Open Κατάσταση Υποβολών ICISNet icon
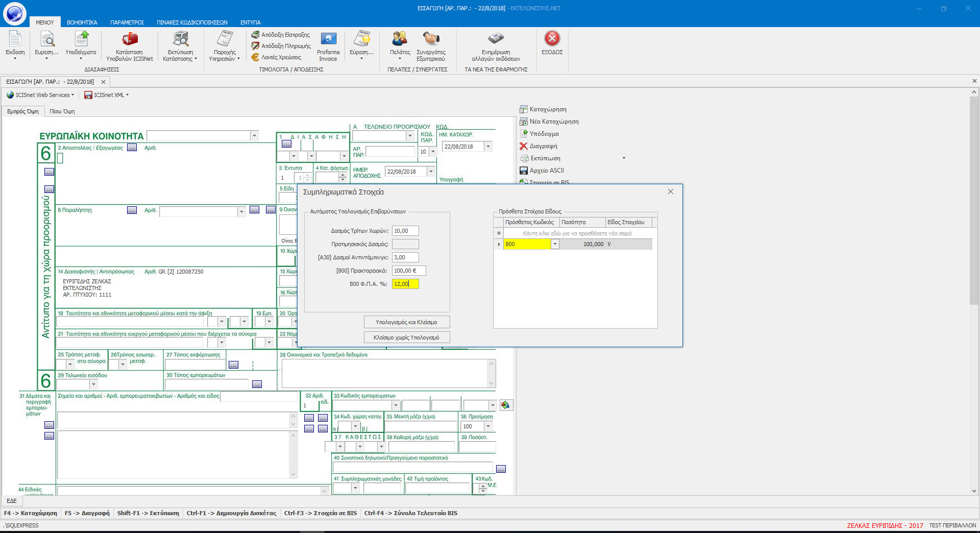Screen dimensions: 980x533 point(130,39)
